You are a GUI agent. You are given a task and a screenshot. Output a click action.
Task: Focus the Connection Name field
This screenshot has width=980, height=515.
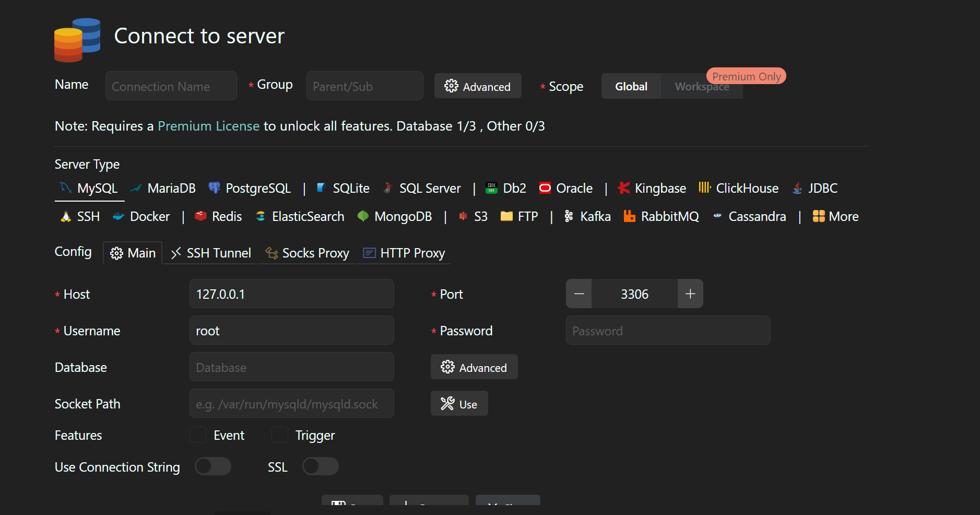(171, 86)
